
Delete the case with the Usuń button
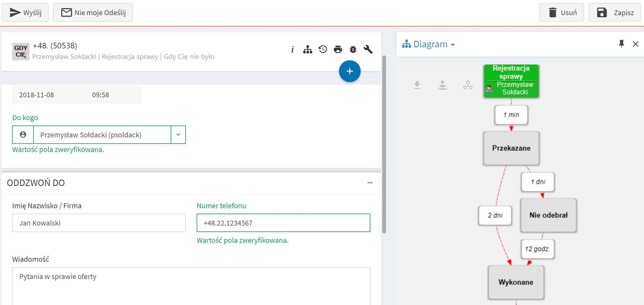(562, 12)
